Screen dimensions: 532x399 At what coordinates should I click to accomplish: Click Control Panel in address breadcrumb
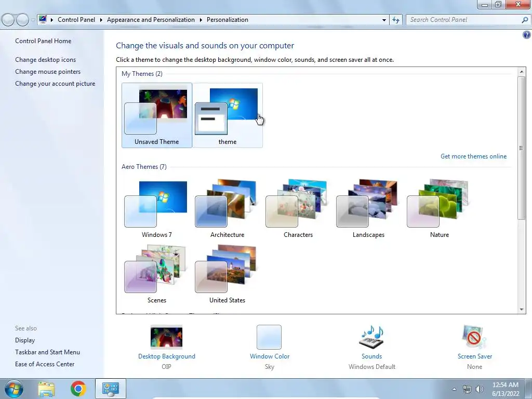[76, 20]
